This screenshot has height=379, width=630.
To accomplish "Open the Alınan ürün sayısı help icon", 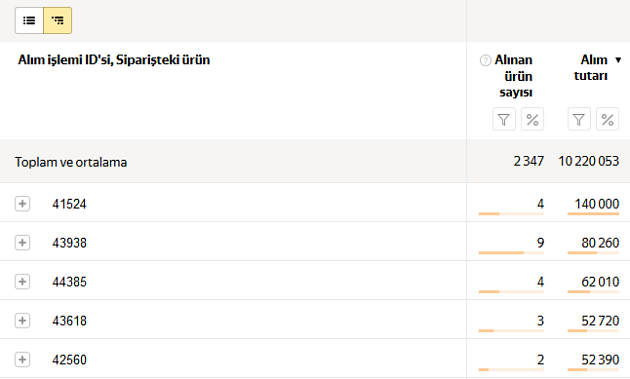I will (485, 60).
